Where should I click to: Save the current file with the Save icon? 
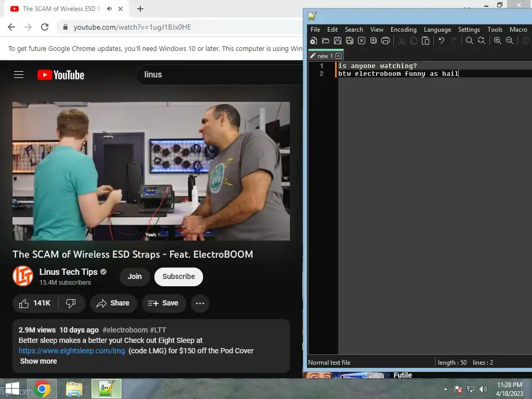(338, 41)
